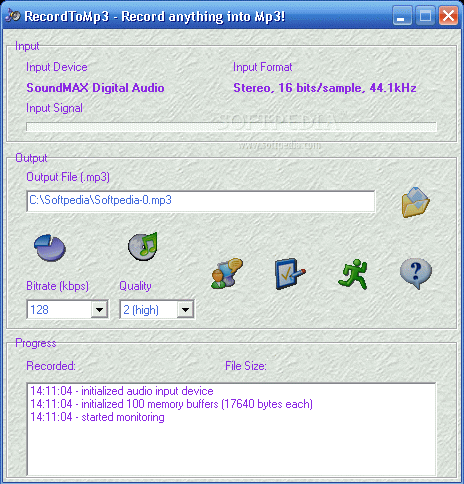Click SoundMAX Digital Audio device name

click(x=95, y=88)
